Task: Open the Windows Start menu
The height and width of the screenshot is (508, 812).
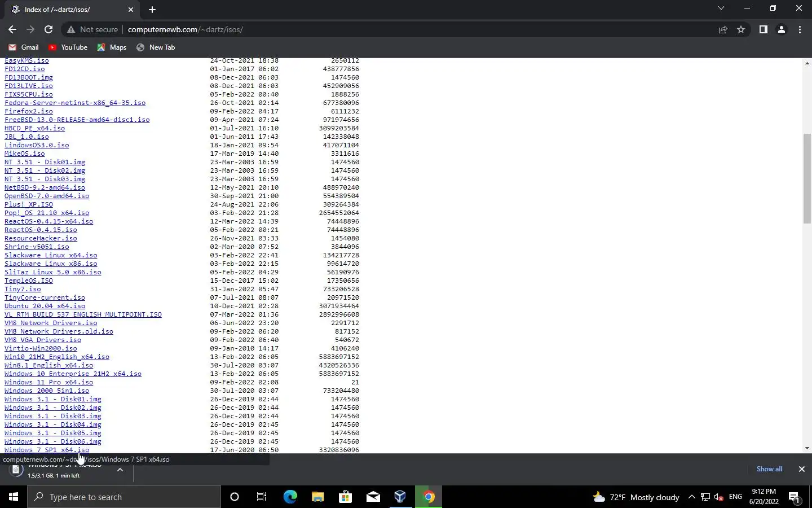Action: pos(14,497)
